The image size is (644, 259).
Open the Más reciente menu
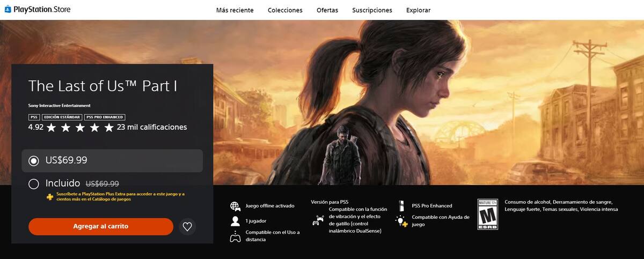click(x=235, y=10)
